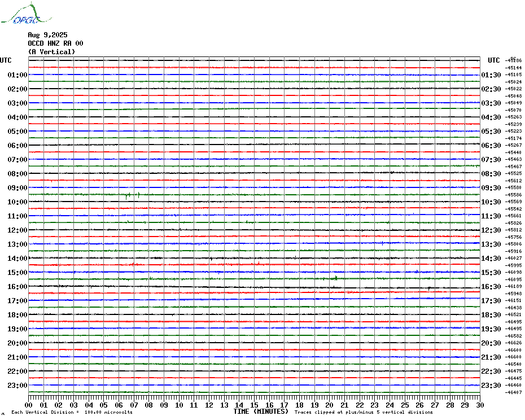Click the '20:30' time label on the right
The image size is (525, 420).
coord(491,343)
